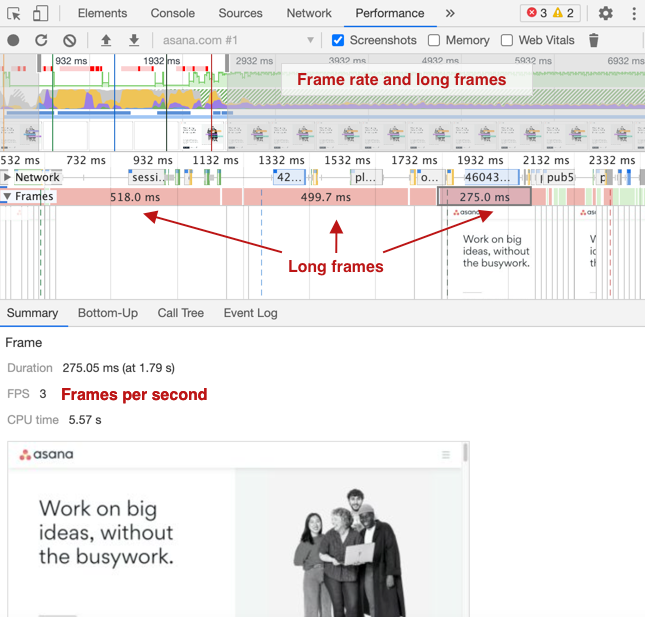645x617 pixels.
Task: Click the CPU time value 5.57 s
Action: [x=85, y=420]
